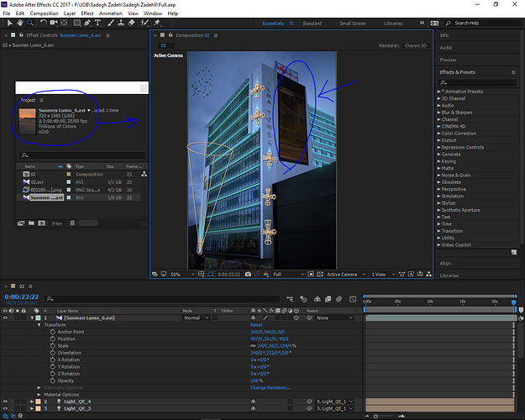Screen dimensions: 525x420
Task: Hide the Suomen Lumo_6.avi layer
Action: click(x=5, y=318)
